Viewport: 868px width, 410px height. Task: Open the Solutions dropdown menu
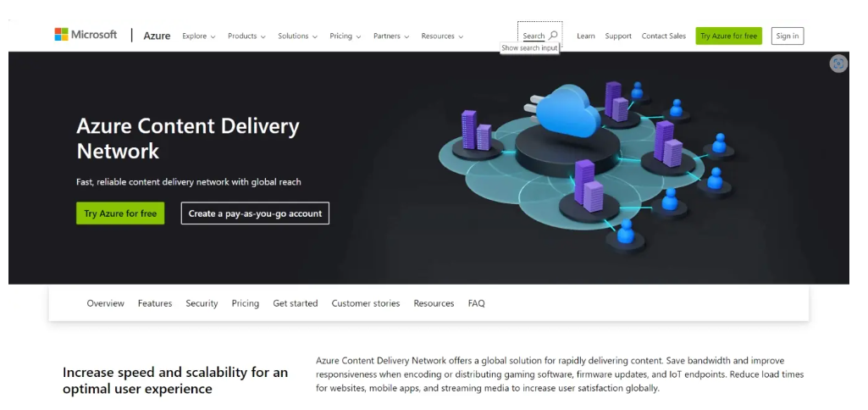(x=297, y=36)
